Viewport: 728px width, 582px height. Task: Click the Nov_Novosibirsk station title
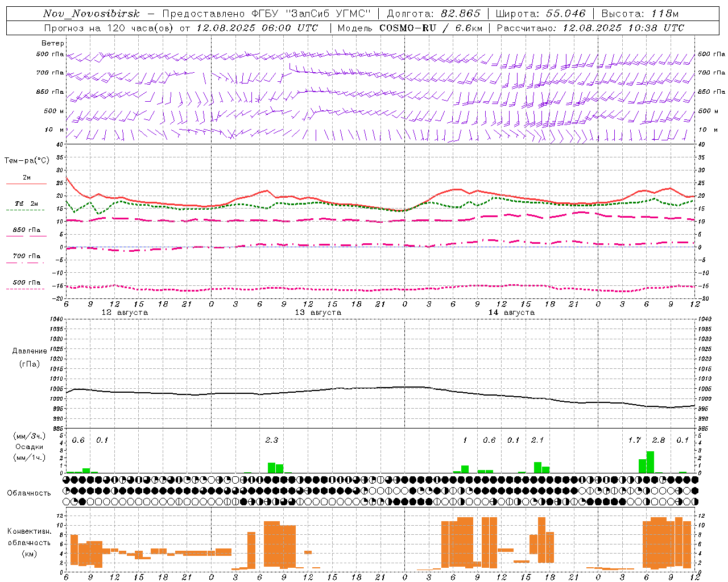coord(92,14)
